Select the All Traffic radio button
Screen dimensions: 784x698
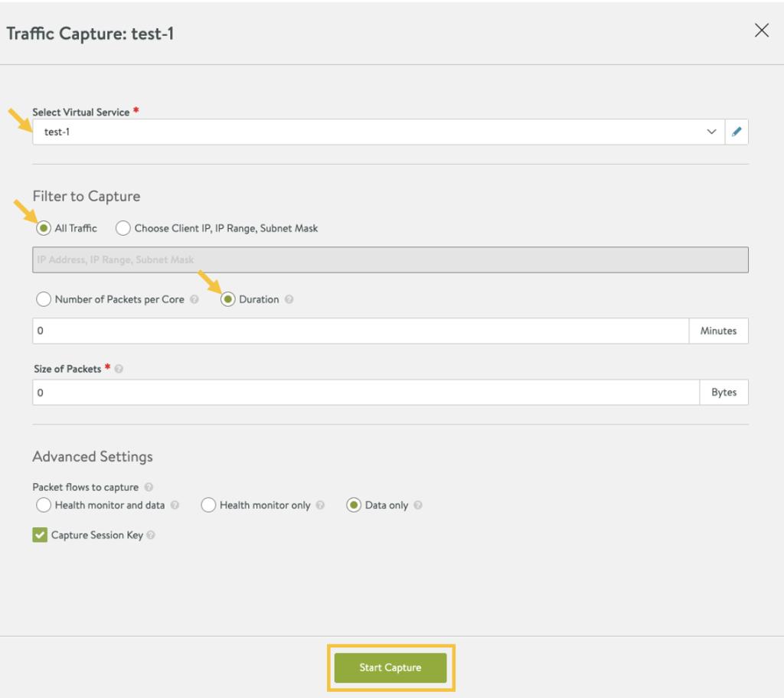coord(44,228)
